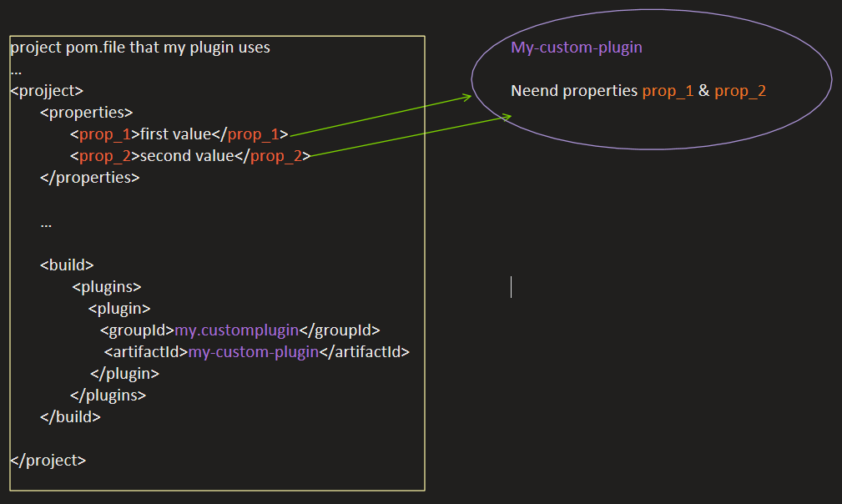Viewport: 842px width, 504px height.
Task: Click the prop_2 opening tag
Action: [x=104, y=155]
